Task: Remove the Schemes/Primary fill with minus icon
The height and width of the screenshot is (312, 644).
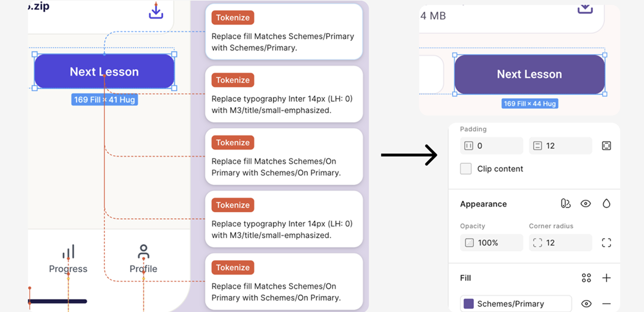Action: (x=606, y=304)
